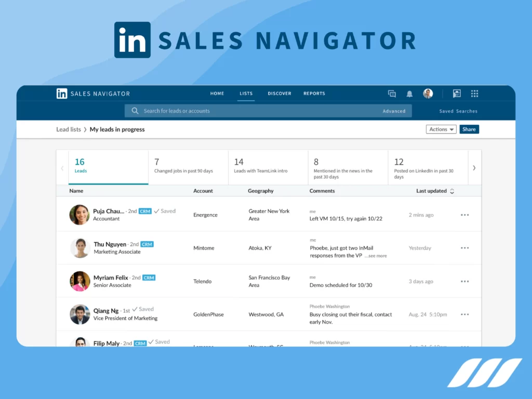This screenshot has height=399, width=532.
Task: Open more options for Thu Nguyen row
Action: (464, 248)
